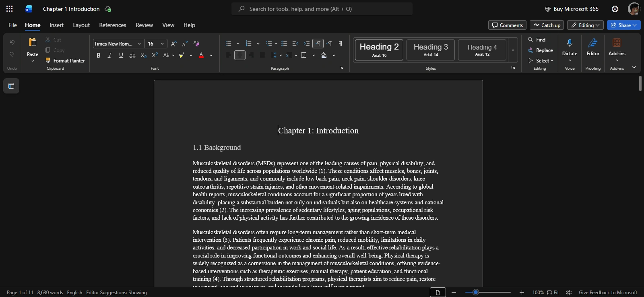
Task: Click the saved-to-cloud status icon
Action: [108, 9]
